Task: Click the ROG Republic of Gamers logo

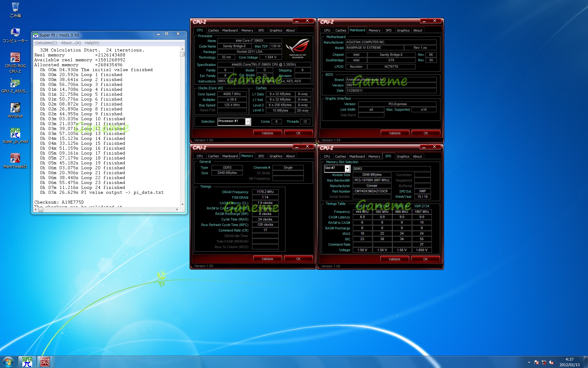Action: [x=297, y=48]
